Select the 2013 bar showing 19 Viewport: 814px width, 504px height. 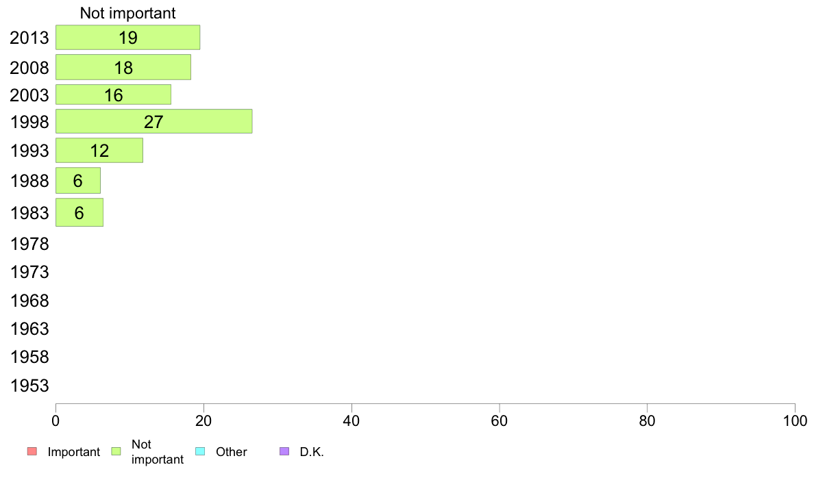[127, 38]
